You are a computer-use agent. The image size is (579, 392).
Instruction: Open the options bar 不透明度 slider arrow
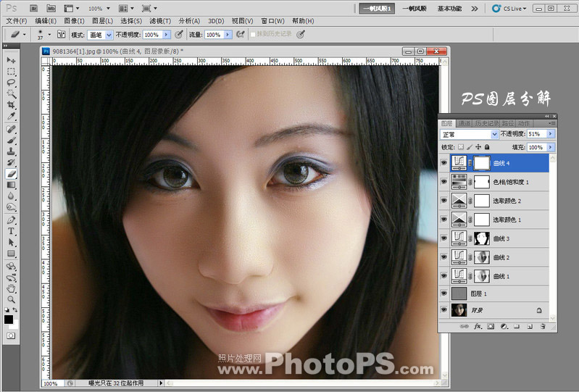[x=167, y=35]
